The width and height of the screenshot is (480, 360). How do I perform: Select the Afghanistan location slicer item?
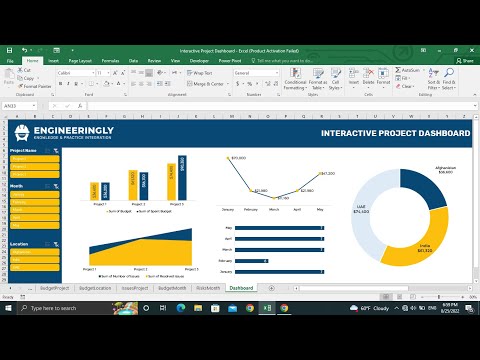click(35, 252)
